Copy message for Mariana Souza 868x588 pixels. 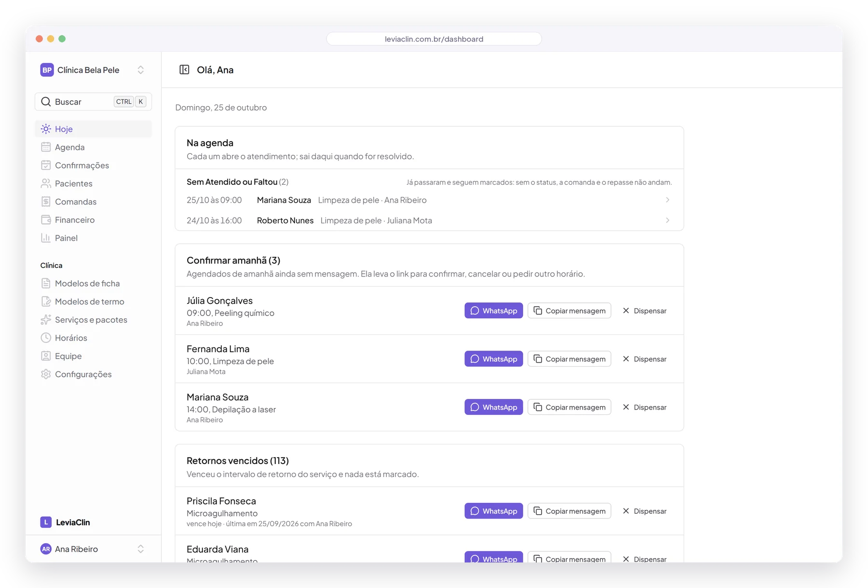coord(570,407)
